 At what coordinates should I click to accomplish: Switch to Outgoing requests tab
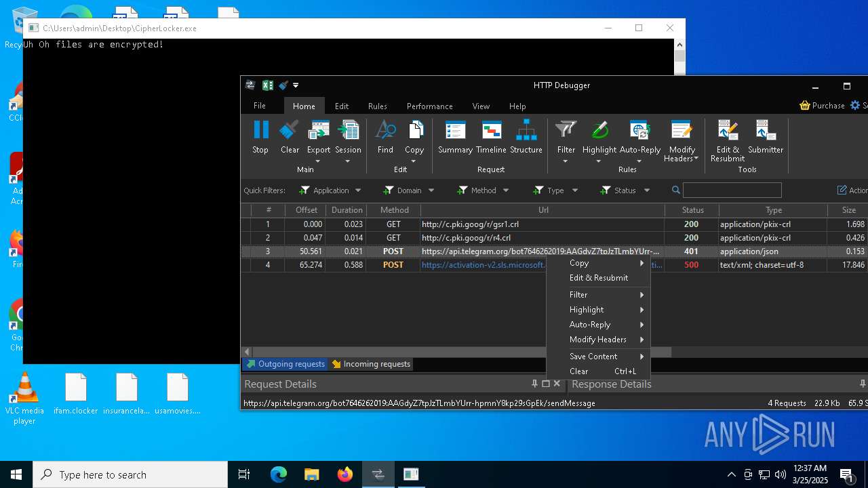[285, 364]
